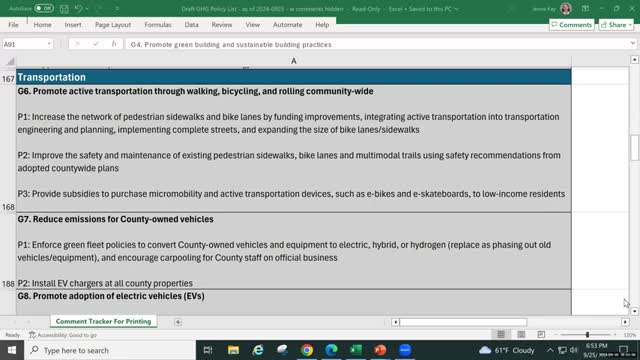Open the View ribbon tab
The height and width of the screenshot is (360, 640).
tap(252, 25)
